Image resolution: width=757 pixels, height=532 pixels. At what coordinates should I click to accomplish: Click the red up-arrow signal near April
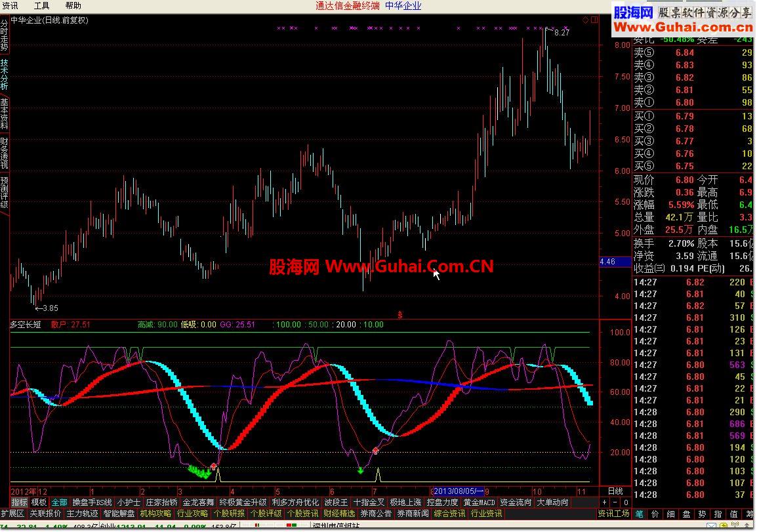[x=214, y=466]
